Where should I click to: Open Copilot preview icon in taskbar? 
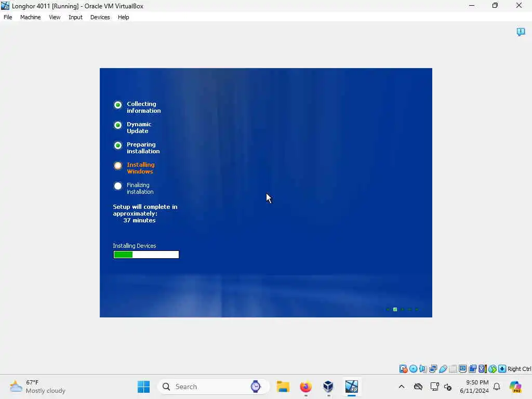coord(515,387)
